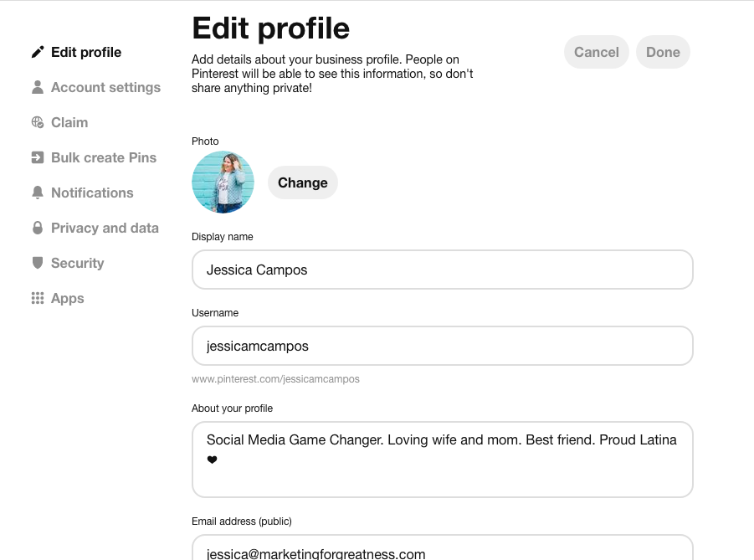
Task: Click into the Display name field
Action: (442, 270)
